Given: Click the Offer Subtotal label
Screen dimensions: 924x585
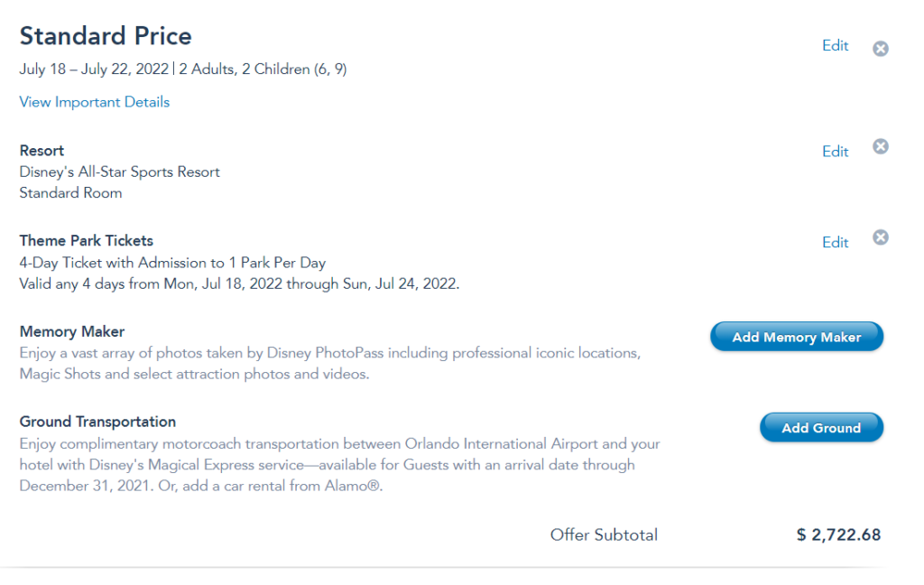Looking at the screenshot, I should tap(604, 534).
